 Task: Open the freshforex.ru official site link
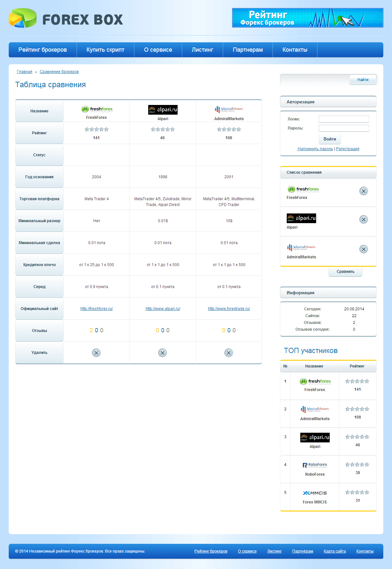97,309
